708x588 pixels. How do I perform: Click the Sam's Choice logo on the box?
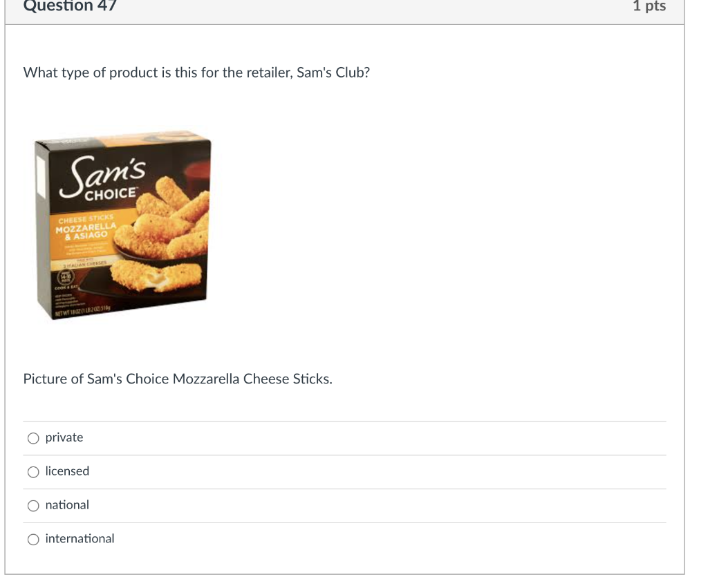click(103, 178)
